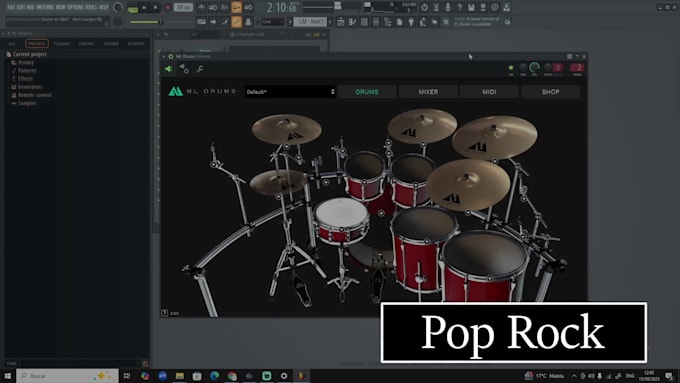Click the chat/forum bubble icon
Viewport: 680px width, 383px height.
click(494, 7)
